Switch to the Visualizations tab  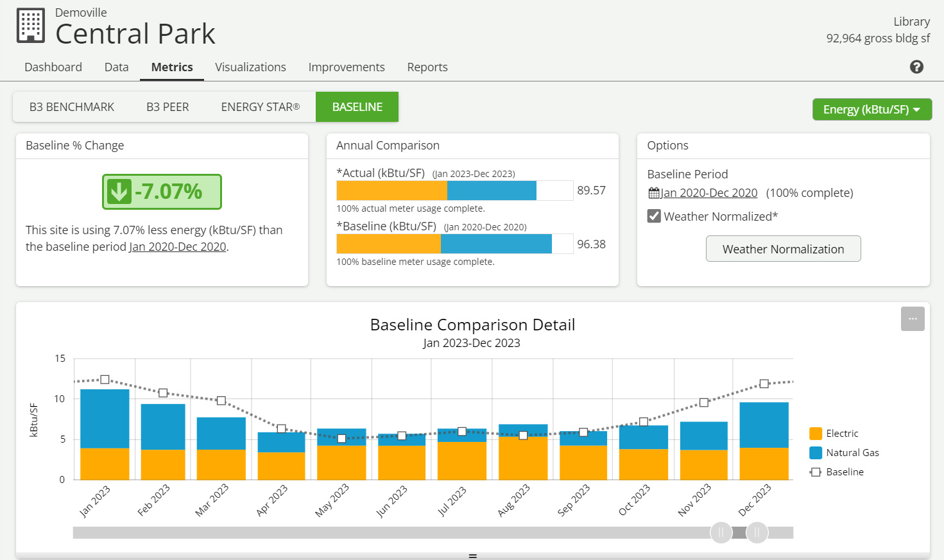point(250,67)
